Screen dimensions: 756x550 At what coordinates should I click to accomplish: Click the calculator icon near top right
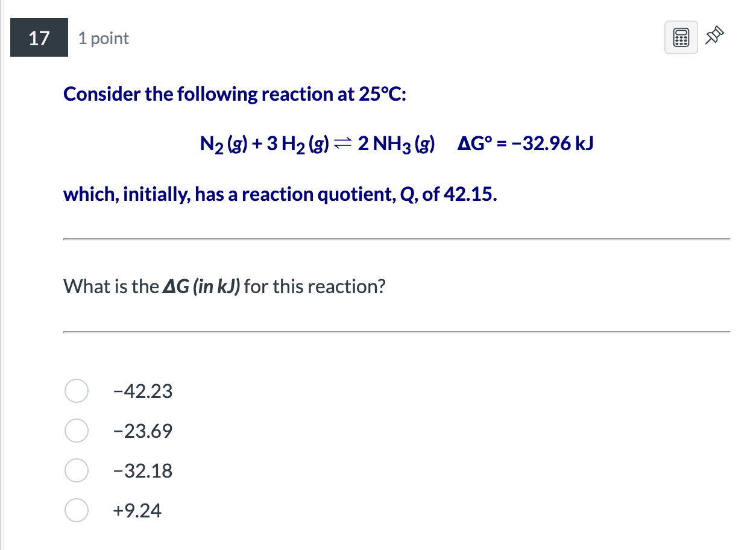(681, 37)
